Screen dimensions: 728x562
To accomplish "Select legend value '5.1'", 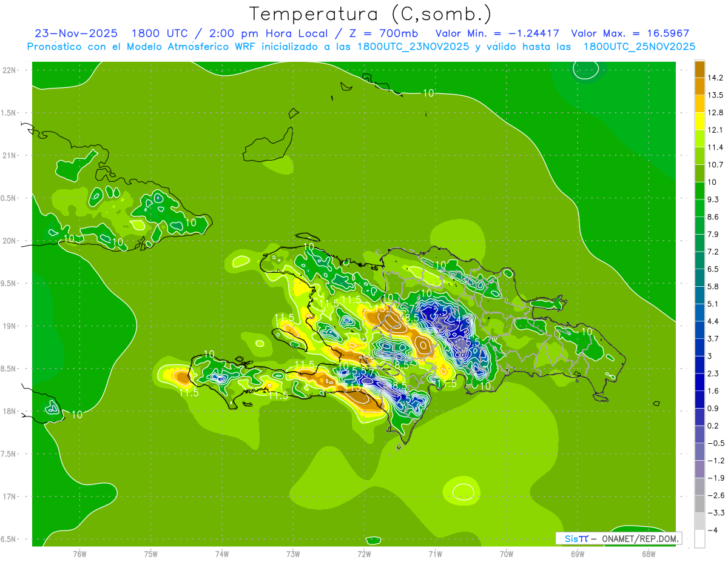I will [713, 304].
